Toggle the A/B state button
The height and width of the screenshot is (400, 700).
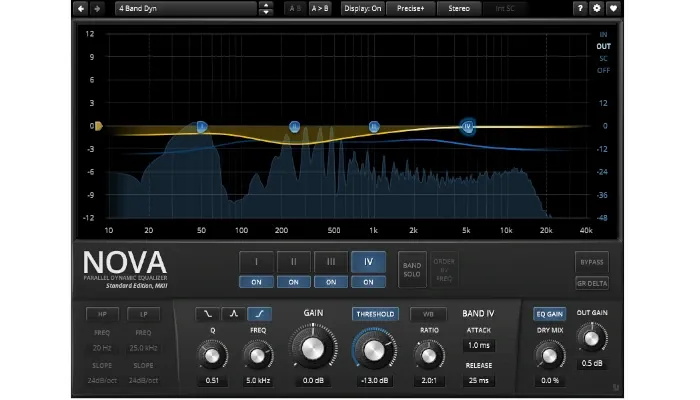[295, 8]
